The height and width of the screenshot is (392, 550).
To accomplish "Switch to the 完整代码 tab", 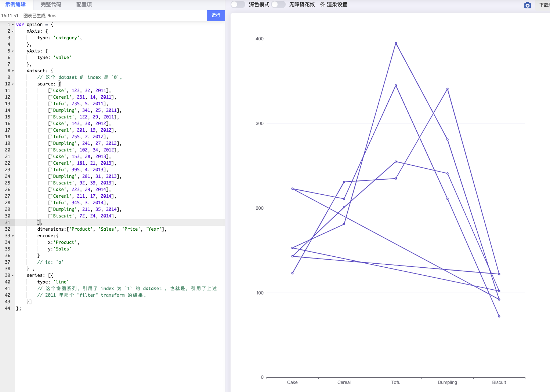I will (x=51, y=4).
